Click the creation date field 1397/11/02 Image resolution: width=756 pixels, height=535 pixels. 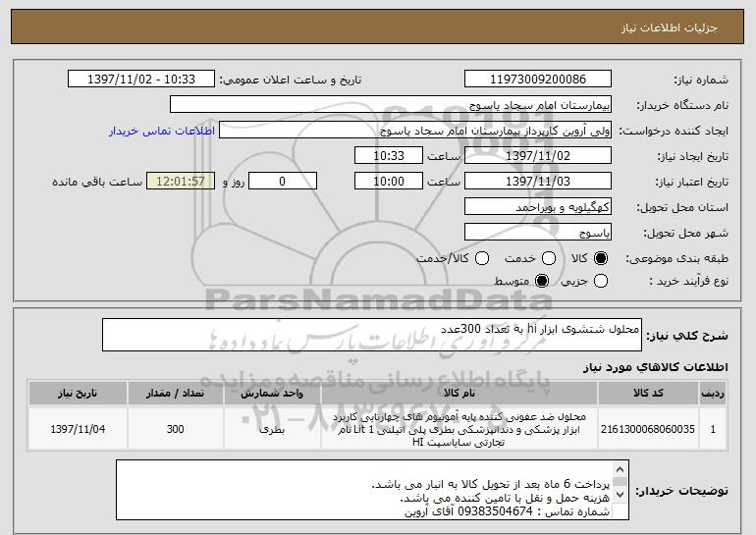pos(538,156)
